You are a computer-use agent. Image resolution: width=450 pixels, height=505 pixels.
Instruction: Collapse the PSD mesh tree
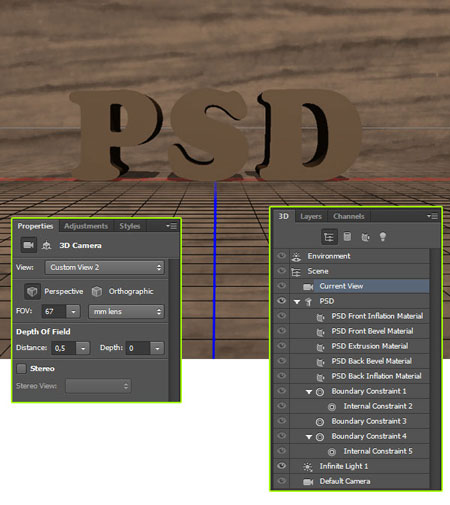tap(297, 302)
